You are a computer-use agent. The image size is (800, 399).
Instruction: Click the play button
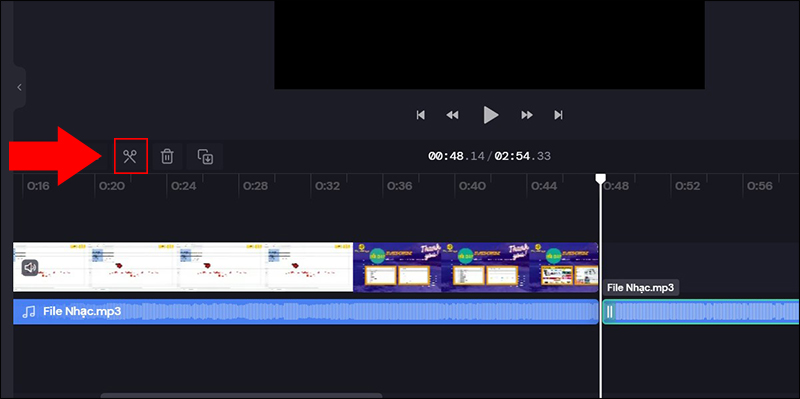[x=491, y=115]
